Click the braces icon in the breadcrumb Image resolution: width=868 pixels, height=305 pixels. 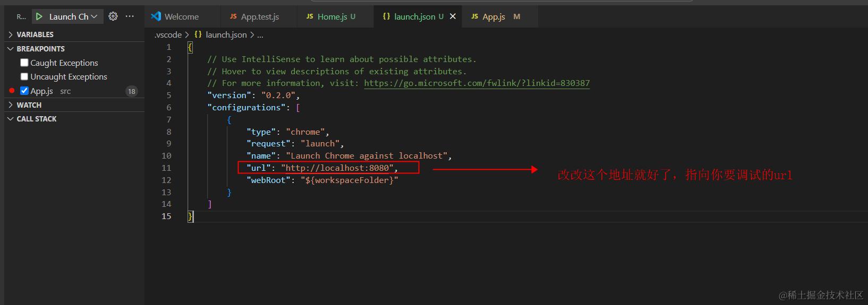coord(198,34)
